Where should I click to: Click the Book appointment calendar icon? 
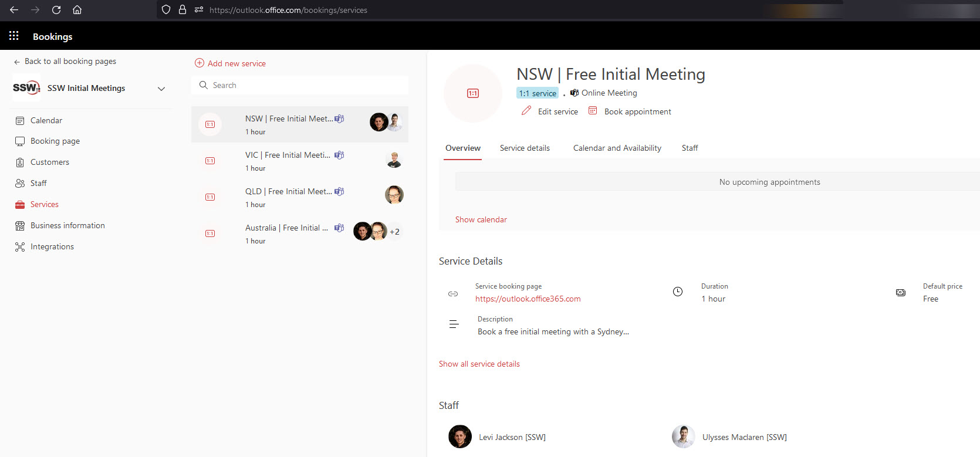point(593,111)
